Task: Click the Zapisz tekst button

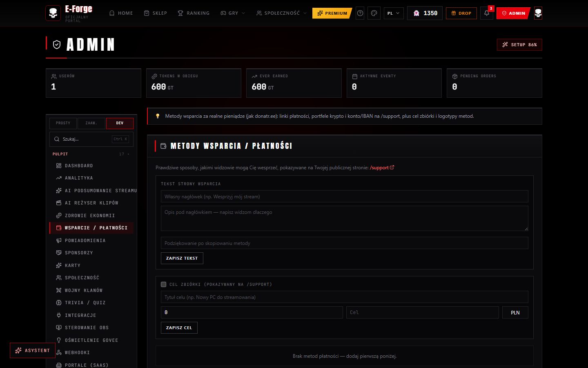Action: [x=182, y=258]
